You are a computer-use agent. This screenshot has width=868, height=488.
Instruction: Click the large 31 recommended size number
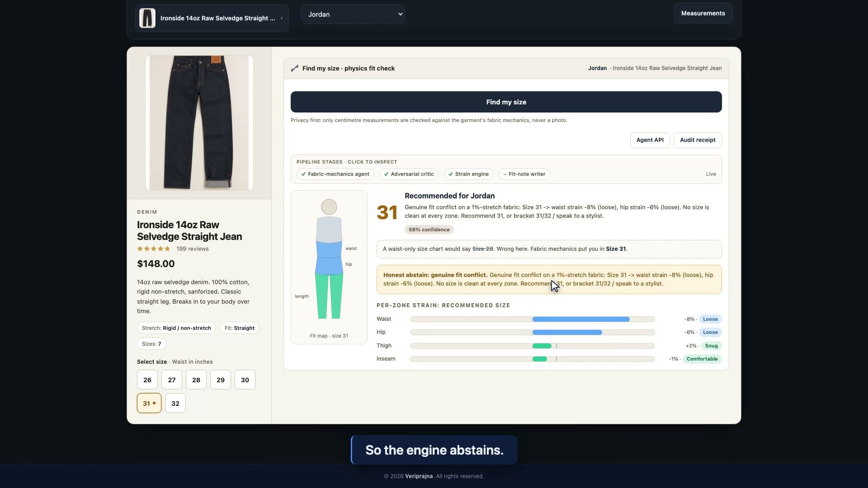click(387, 213)
